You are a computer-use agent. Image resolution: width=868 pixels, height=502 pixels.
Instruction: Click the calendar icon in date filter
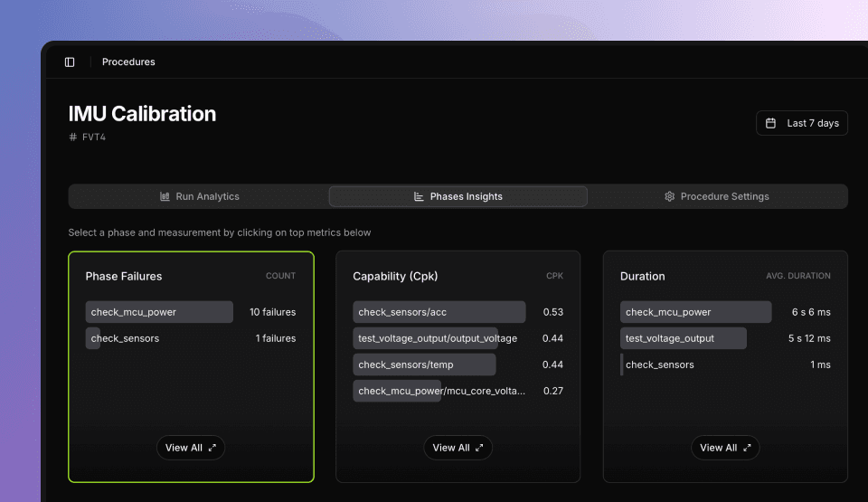[x=771, y=123]
